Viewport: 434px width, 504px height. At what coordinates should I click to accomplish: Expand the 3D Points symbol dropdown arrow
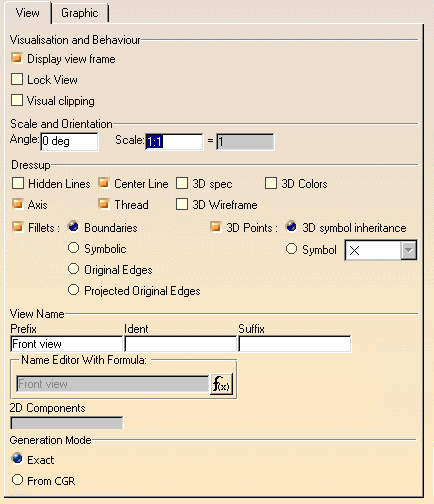pos(409,250)
